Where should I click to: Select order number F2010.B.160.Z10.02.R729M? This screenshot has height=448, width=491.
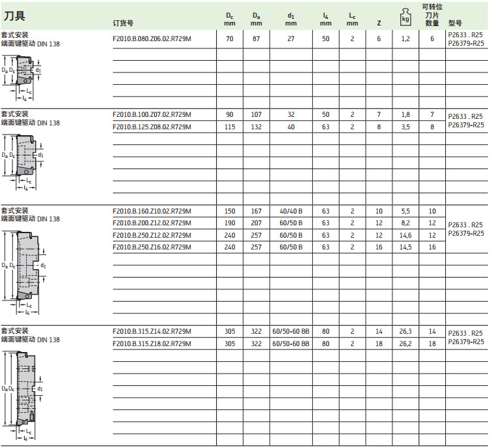click(x=151, y=212)
